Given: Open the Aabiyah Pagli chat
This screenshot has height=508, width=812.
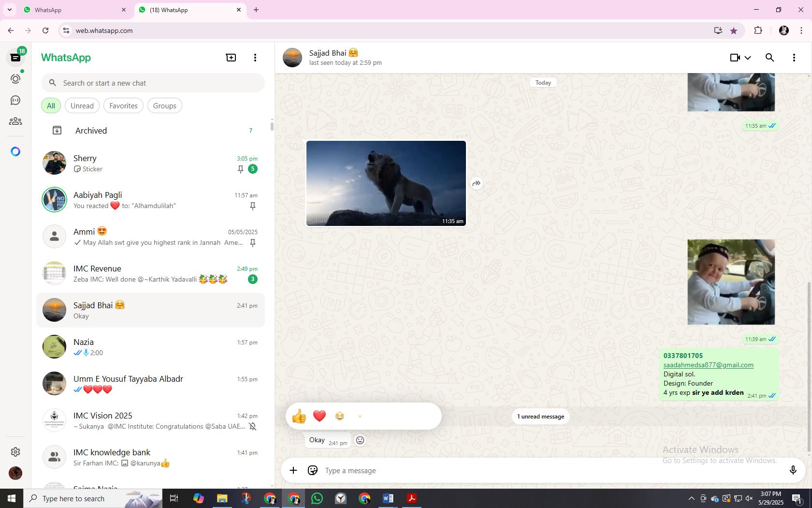Looking at the screenshot, I should (150, 200).
